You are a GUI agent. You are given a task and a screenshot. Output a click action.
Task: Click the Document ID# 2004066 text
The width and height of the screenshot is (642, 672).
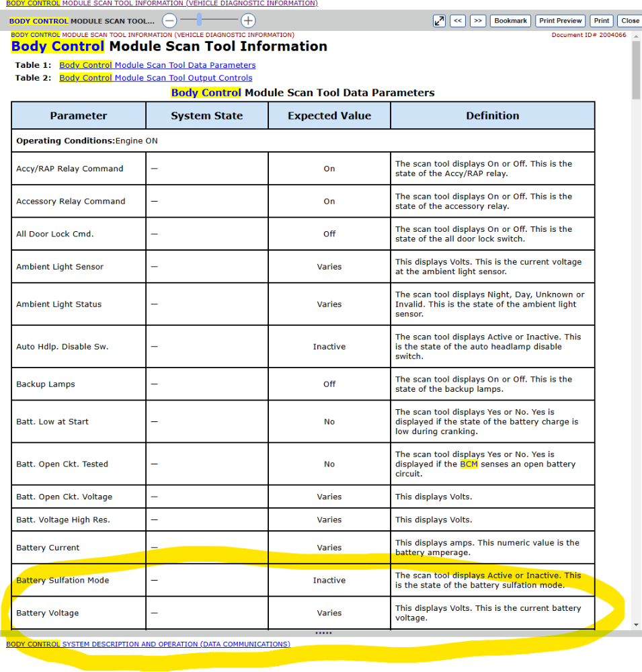pos(589,35)
